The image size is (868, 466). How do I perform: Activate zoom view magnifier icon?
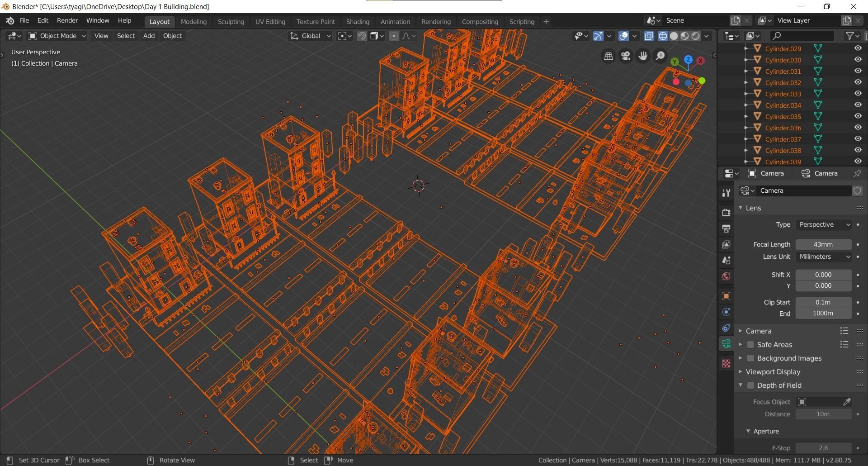pos(660,56)
